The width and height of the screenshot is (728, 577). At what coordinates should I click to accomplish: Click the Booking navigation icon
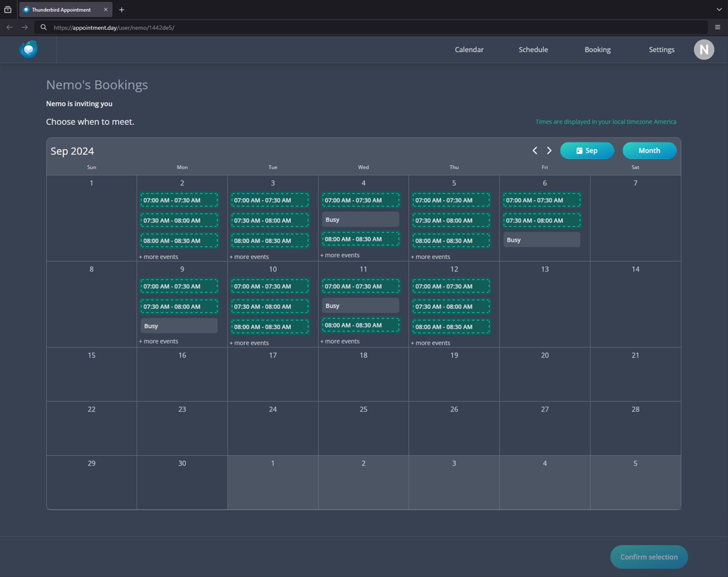pos(597,50)
